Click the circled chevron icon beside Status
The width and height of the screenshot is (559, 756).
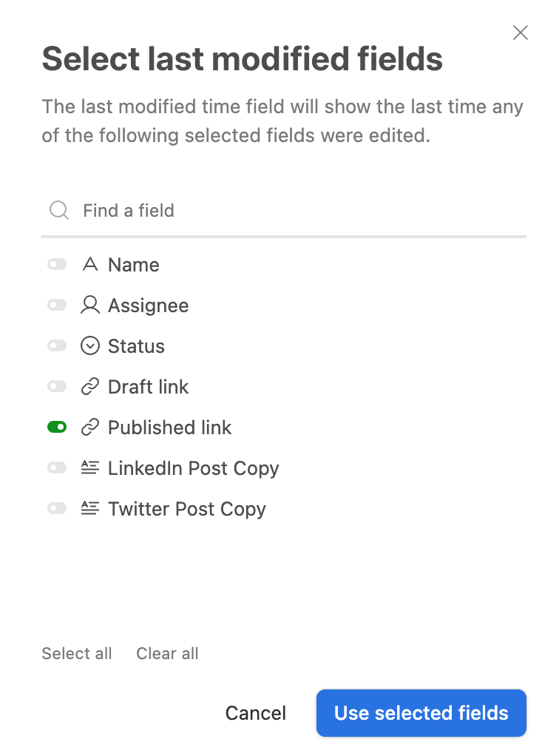[90, 345]
